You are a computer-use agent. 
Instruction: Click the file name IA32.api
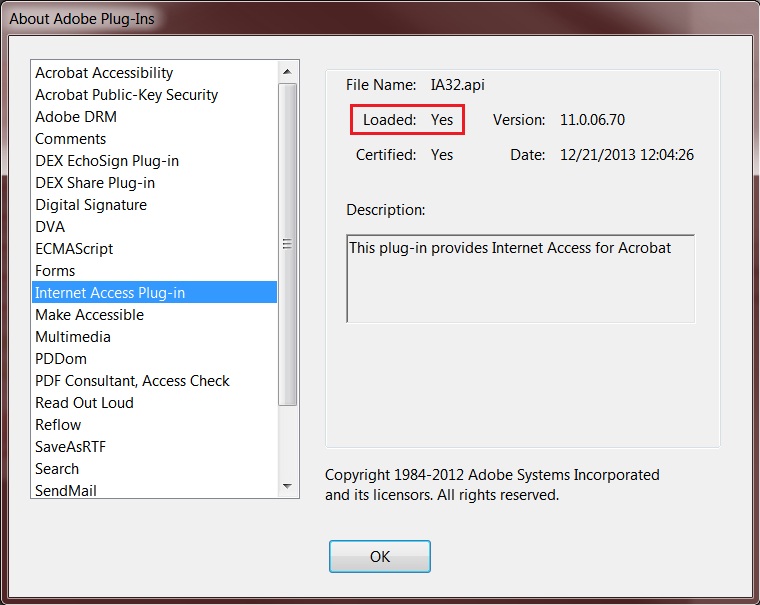click(458, 85)
